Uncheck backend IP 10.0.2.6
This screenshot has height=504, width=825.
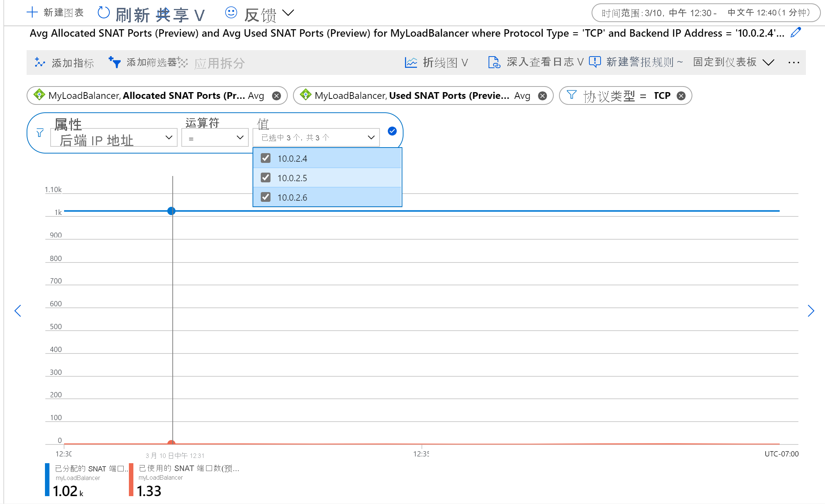(x=266, y=197)
